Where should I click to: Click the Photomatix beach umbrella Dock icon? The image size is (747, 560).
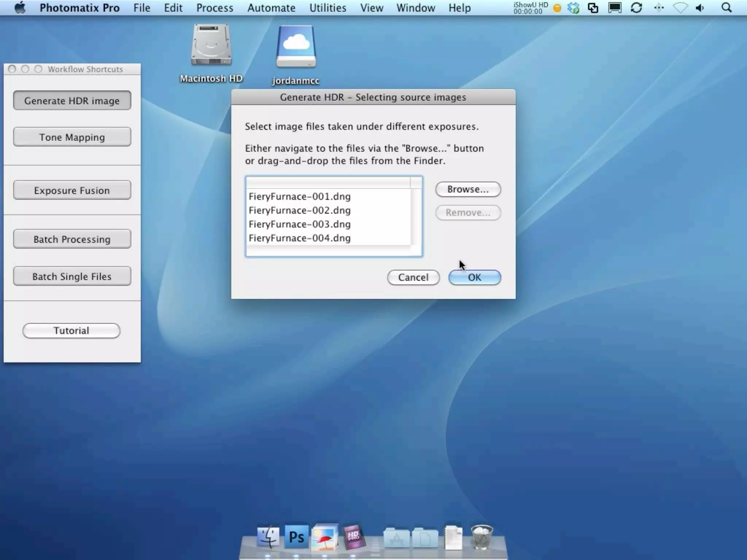coord(325,537)
